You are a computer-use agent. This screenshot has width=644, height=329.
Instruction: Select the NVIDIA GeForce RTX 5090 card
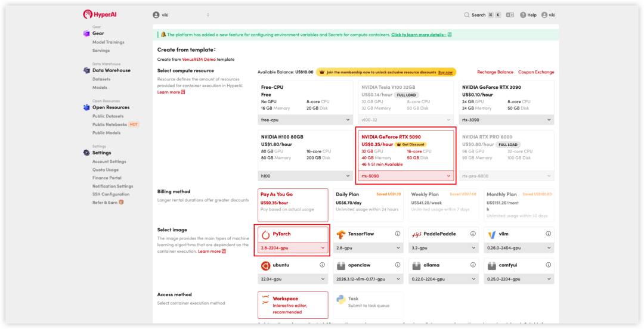pos(406,156)
